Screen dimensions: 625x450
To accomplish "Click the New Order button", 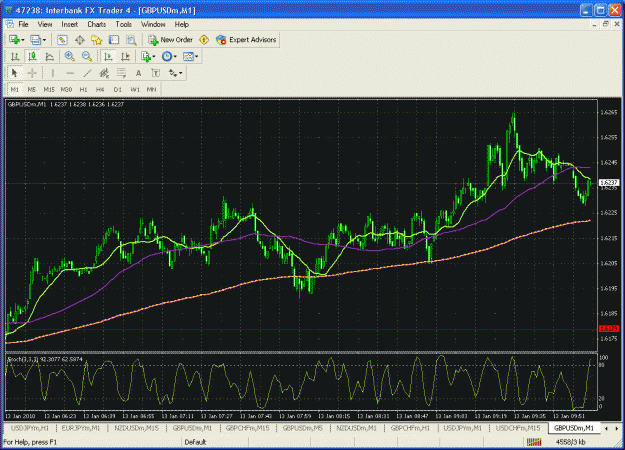I will [x=171, y=40].
